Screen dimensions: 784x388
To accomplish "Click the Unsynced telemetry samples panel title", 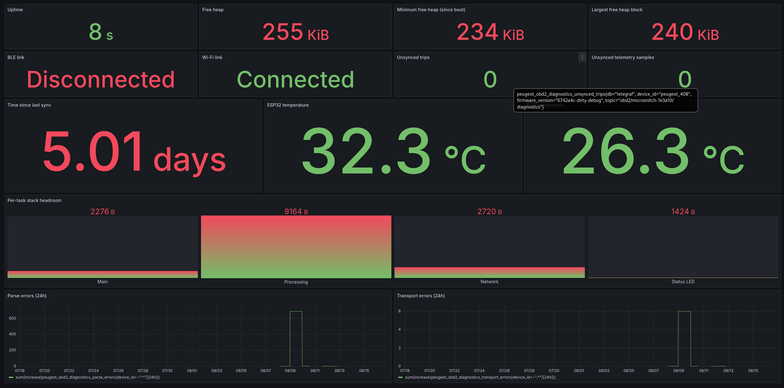I will (622, 58).
